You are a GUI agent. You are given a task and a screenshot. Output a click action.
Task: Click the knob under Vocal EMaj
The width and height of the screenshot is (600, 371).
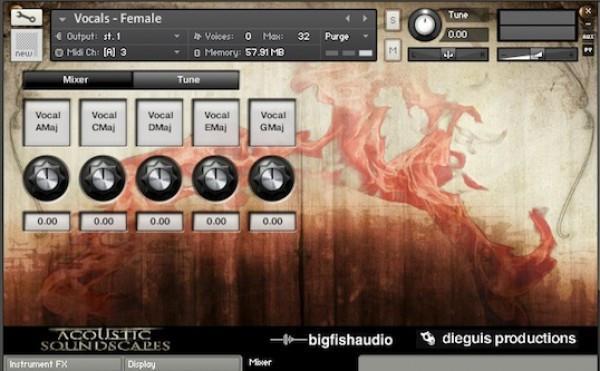215,178
